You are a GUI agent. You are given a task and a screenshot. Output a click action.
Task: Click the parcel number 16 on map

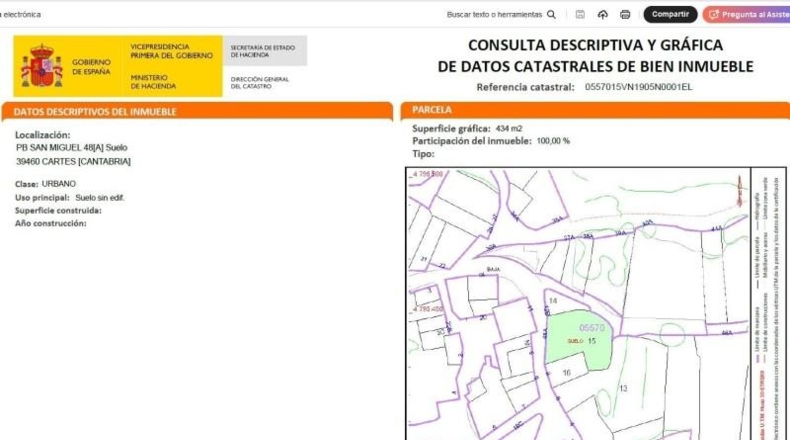pyautogui.click(x=567, y=373)
